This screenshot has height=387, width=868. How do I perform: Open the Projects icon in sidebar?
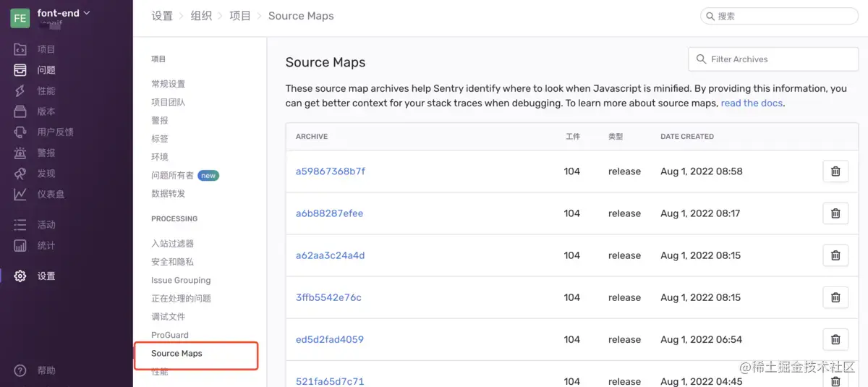tap(20, 49)
